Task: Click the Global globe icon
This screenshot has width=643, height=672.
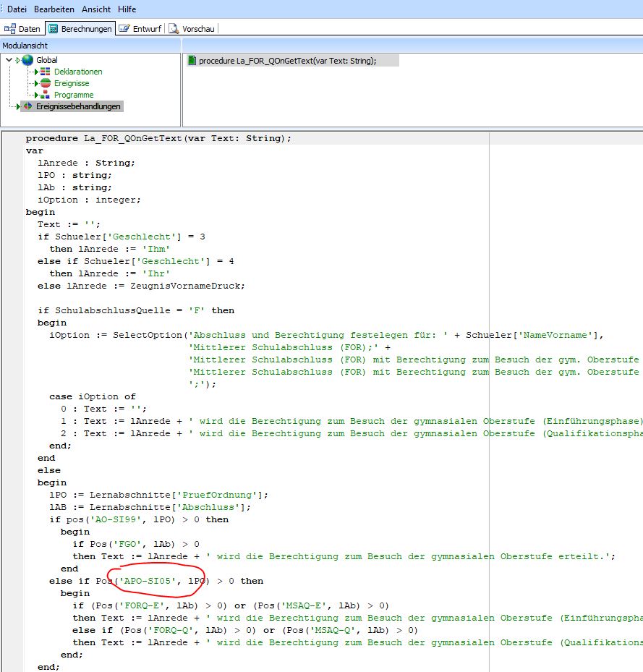Action: [x=27, y=60]
